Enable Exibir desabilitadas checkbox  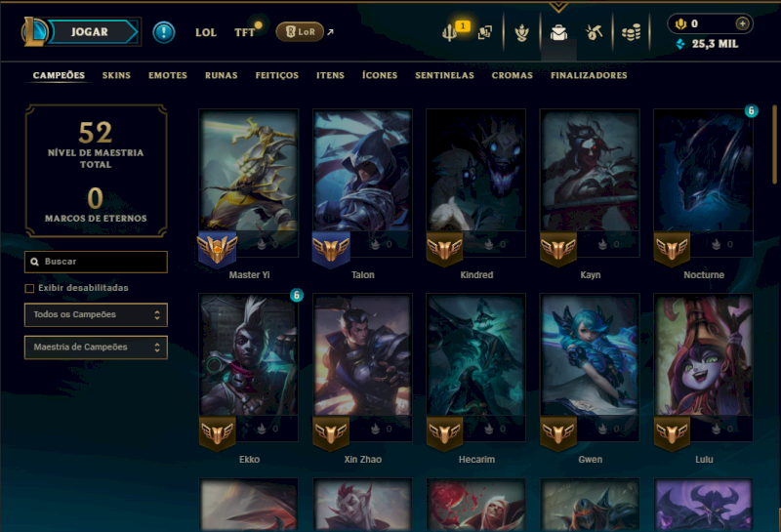click(29, 288)
